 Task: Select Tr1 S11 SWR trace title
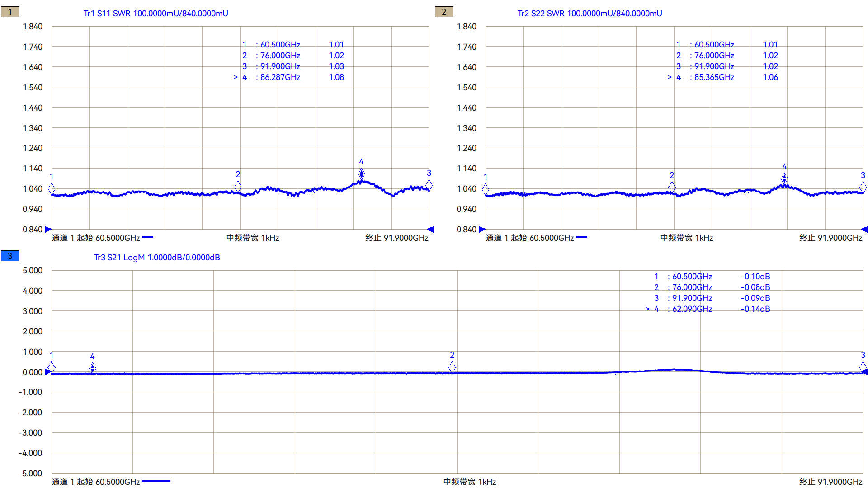(156, 14)
